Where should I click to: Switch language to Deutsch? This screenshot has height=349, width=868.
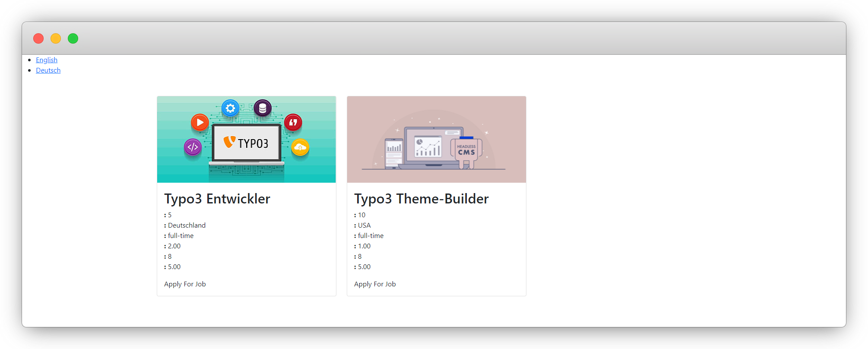(48, 70)
